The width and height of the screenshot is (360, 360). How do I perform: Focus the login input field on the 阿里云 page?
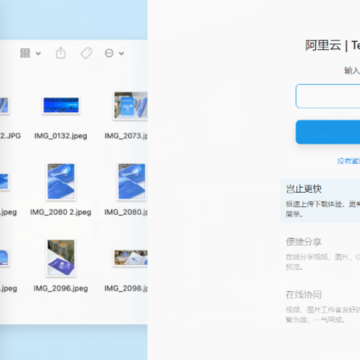328,96
